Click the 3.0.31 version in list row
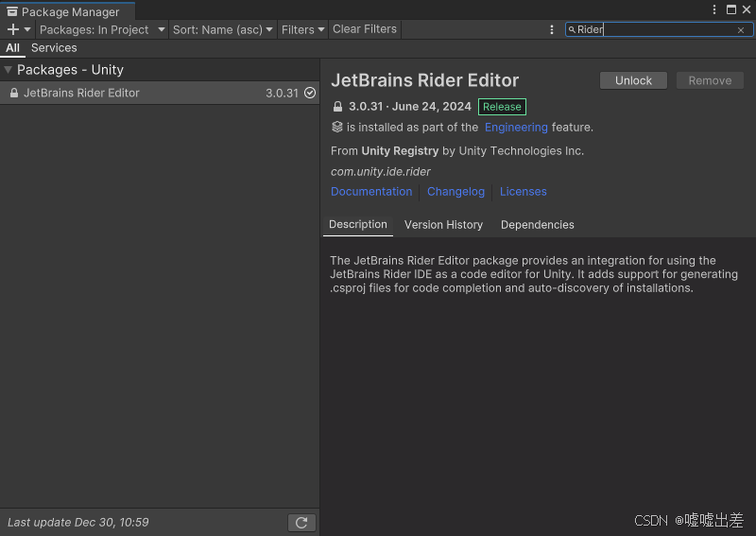 pos(282,93)
